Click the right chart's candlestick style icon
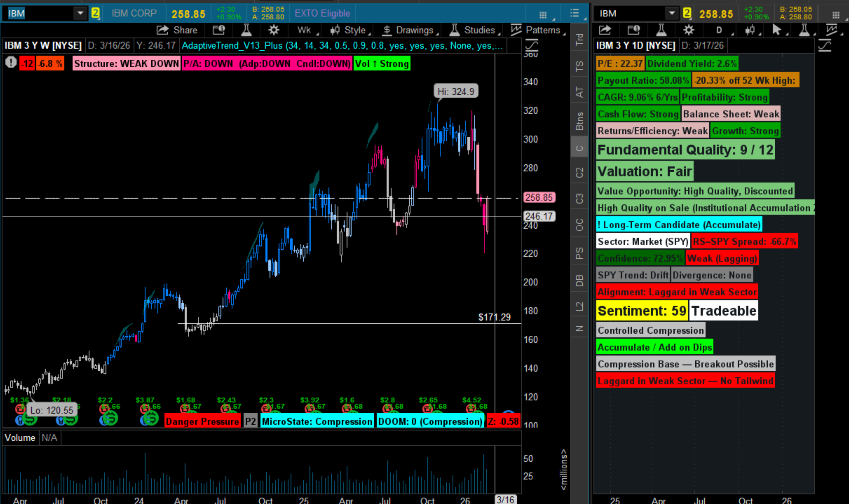This screenshot has width=849, height=504. tap(750, 30)
